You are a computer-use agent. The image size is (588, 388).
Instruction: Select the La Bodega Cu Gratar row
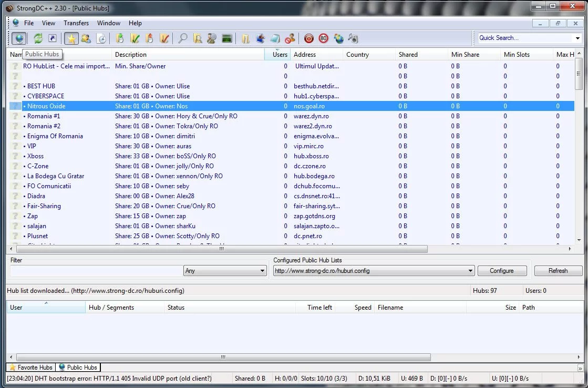(x=292, y=176)
